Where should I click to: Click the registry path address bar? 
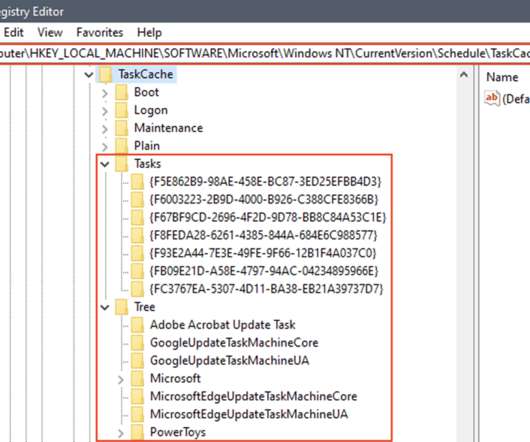click(x=265, y=53)
